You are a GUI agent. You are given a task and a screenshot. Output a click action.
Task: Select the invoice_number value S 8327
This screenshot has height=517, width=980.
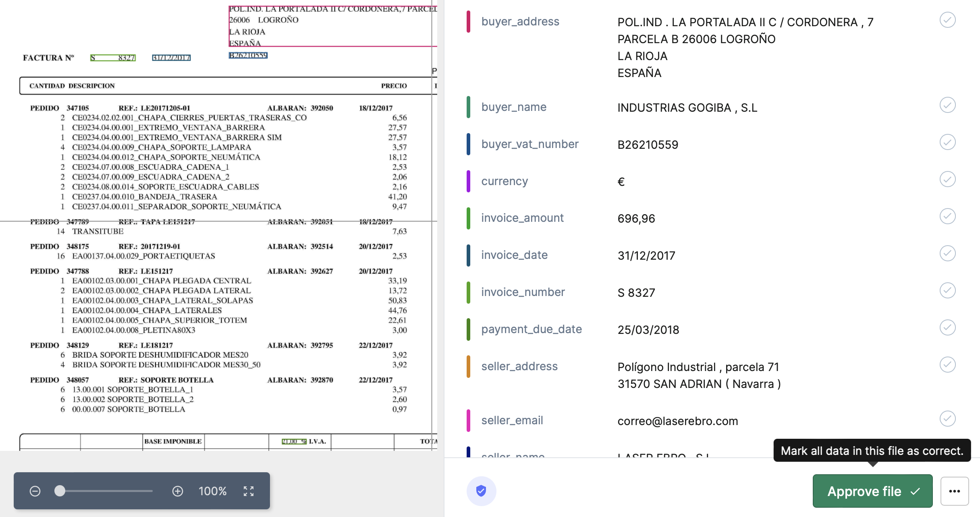tap(636, 293)
